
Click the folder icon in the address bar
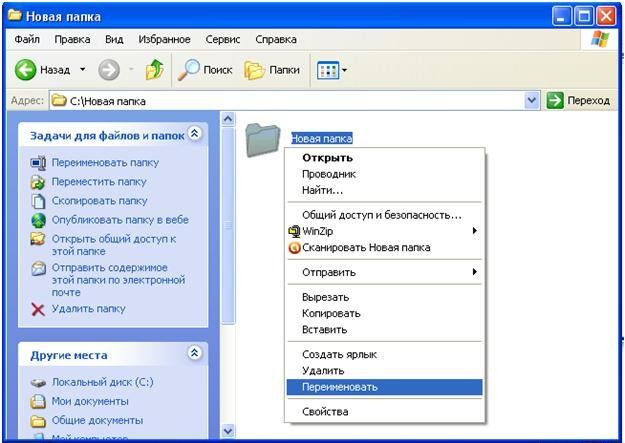click(x=59, y=100)
